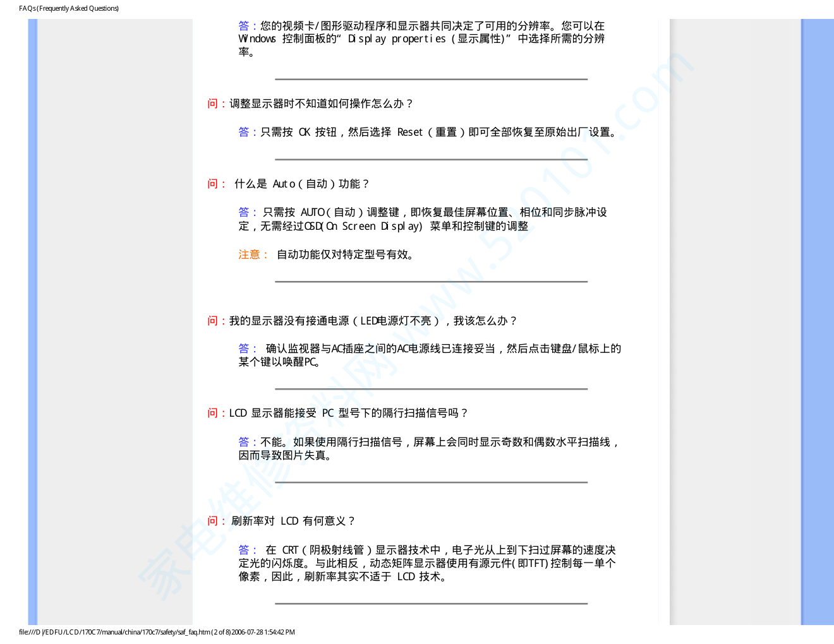Click the file path footer saf_faq.htm
The height and width of the screenshot is (644, 834).
(x=157, y=632)
